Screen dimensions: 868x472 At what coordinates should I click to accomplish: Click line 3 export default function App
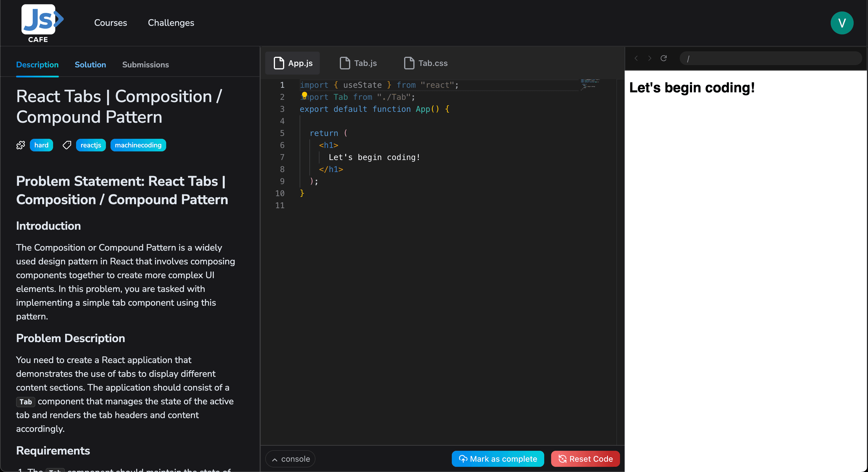(374, 109)
